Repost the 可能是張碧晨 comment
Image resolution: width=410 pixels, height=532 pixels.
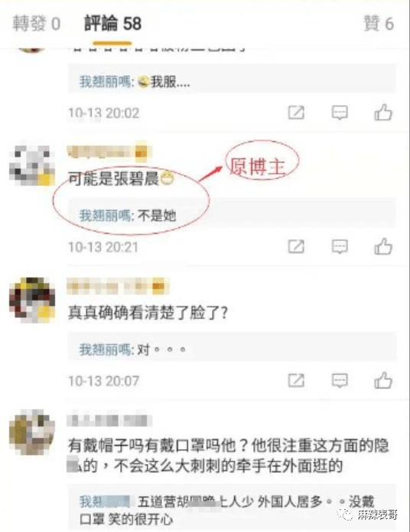point(296,247)
